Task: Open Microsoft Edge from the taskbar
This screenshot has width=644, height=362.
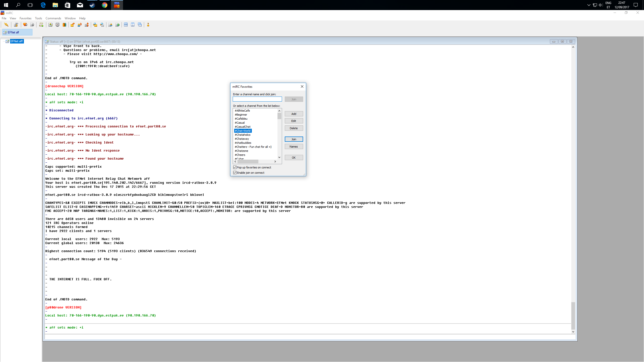Action: [43, 5]
